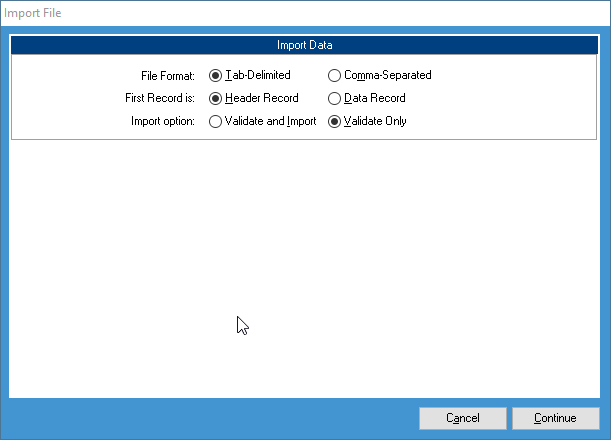The width and height of the screenshot is (611, 440).
Task: Click the Validate Only radio circle
Action: pos(335,121)
